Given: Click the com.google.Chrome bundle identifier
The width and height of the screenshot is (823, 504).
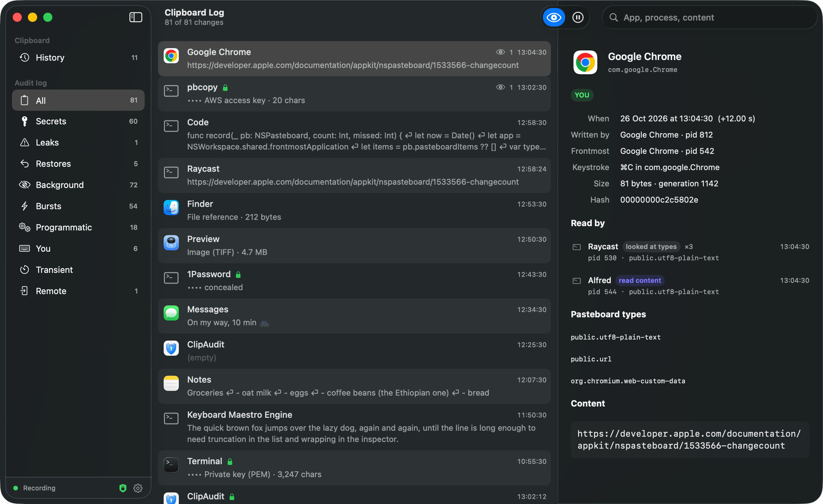Looking at the screenshot, I should [x=642, y=70].
